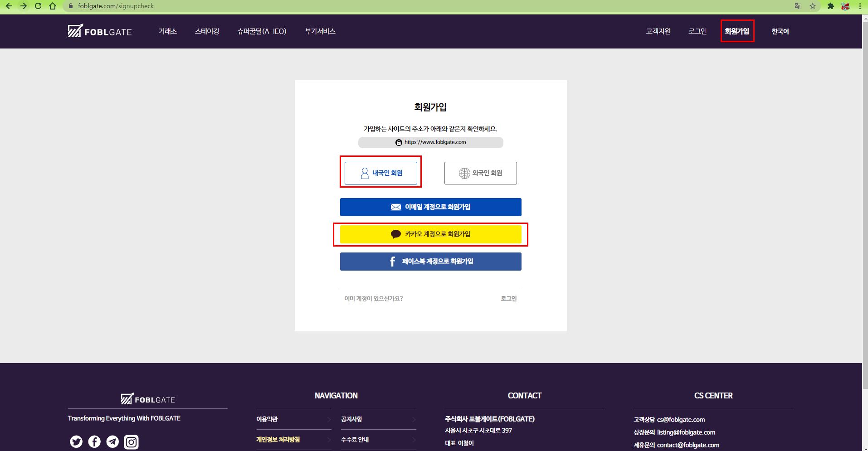Click the chevron next to 수수료 안내
The width and height of the screenshot is (868, 451).
tap(414, 440)
